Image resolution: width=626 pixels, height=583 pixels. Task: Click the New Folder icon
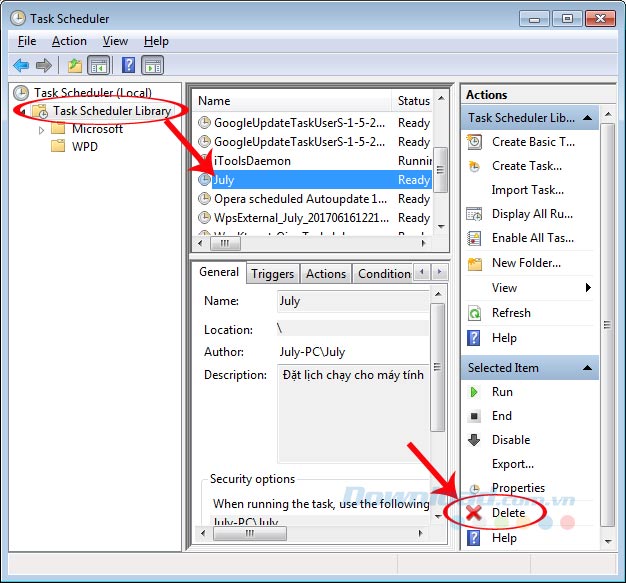(x=474, y=263)
